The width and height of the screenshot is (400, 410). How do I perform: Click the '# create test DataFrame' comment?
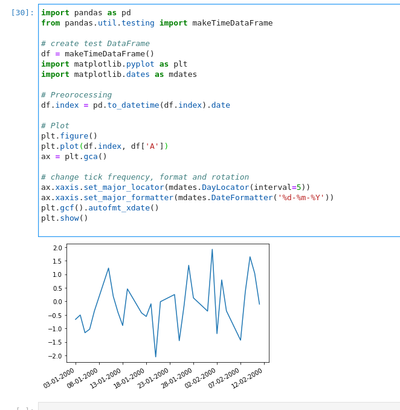[x=95, y=44]
